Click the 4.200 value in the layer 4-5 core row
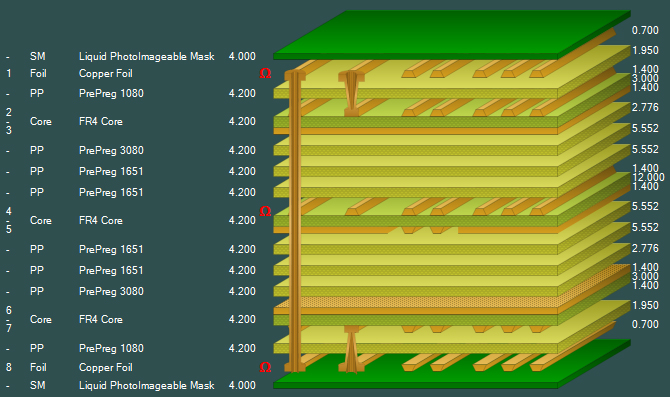 coord(242,221)
